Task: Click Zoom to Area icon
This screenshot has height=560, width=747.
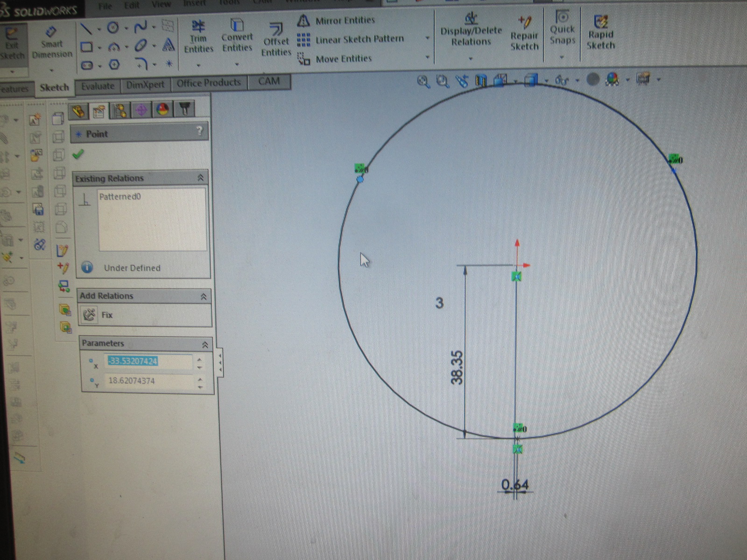Action: 442,82
